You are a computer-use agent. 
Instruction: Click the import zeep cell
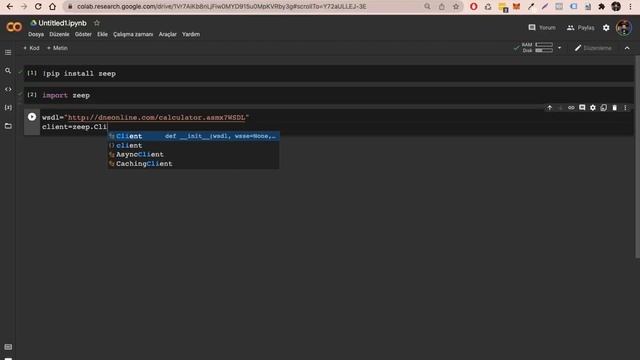click(x=329, y=95)
